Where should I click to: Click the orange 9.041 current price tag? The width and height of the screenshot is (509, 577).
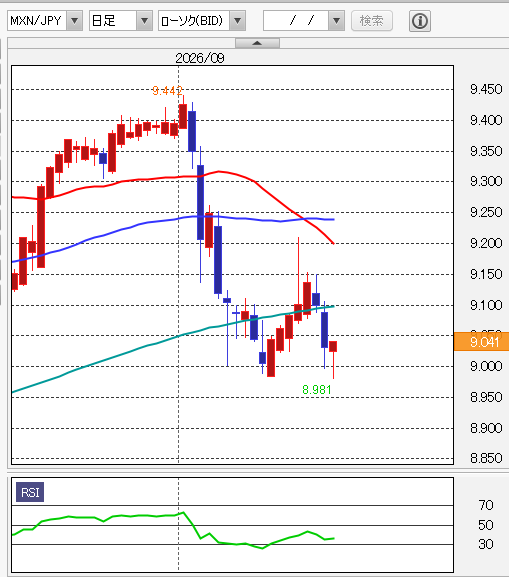pyautogui.click(x=481, y=341)
